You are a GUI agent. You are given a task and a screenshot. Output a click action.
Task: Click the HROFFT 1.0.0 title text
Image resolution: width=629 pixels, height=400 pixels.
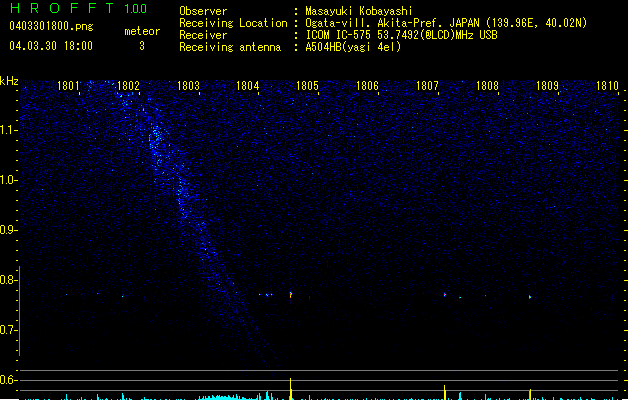(x=78, y=8)
